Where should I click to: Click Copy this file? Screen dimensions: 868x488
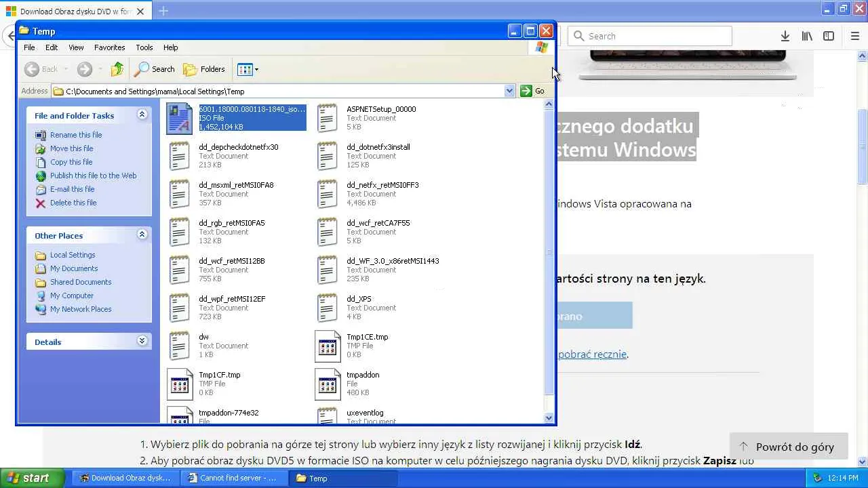click(x=71, y=162)
